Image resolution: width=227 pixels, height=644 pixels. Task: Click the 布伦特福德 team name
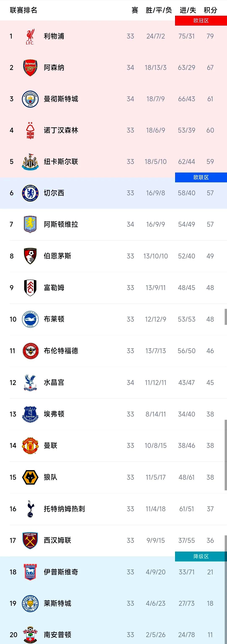[61, 351]
